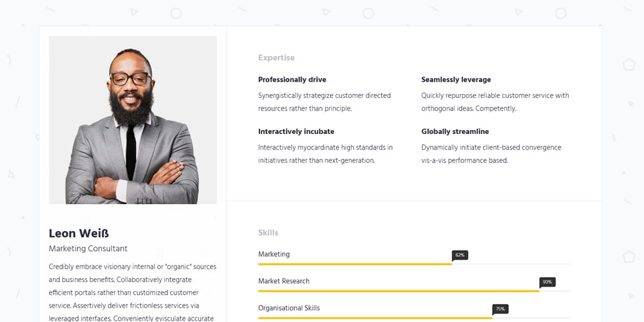Click the "Marketing" skill label
Screen dimensions: 644x322
pyautogui.click(x=274, y=254)
